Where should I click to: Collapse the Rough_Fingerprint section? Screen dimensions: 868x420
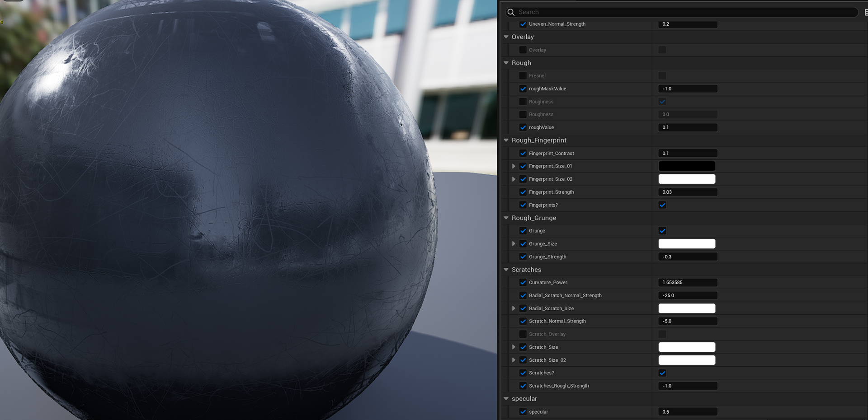(x=506, y=140)
